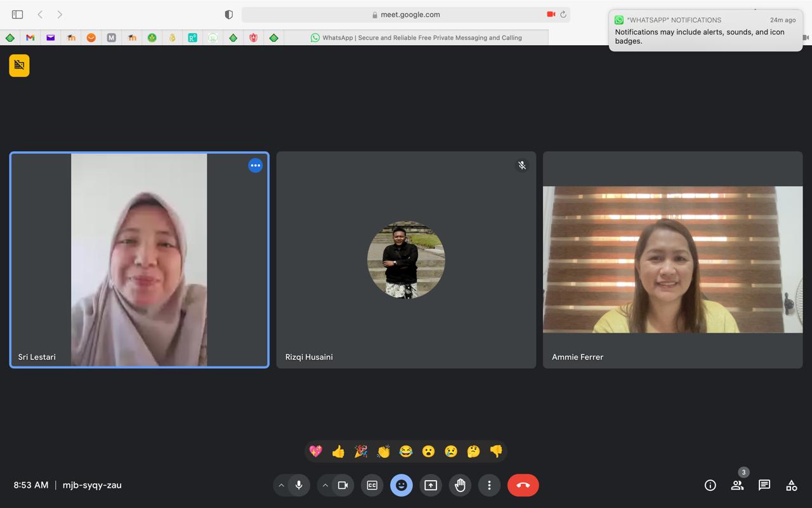812x508 pixels.
Task: Send surprised face reaction
Action: click(428, 451)
